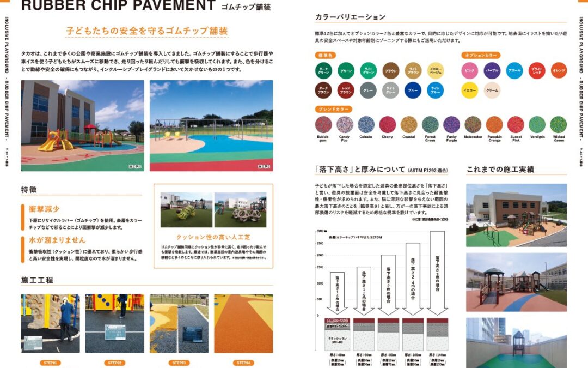Viewport: 588px width, 368px height.
Task: Select the Pink option color circle
Action: tap(469, 70)
